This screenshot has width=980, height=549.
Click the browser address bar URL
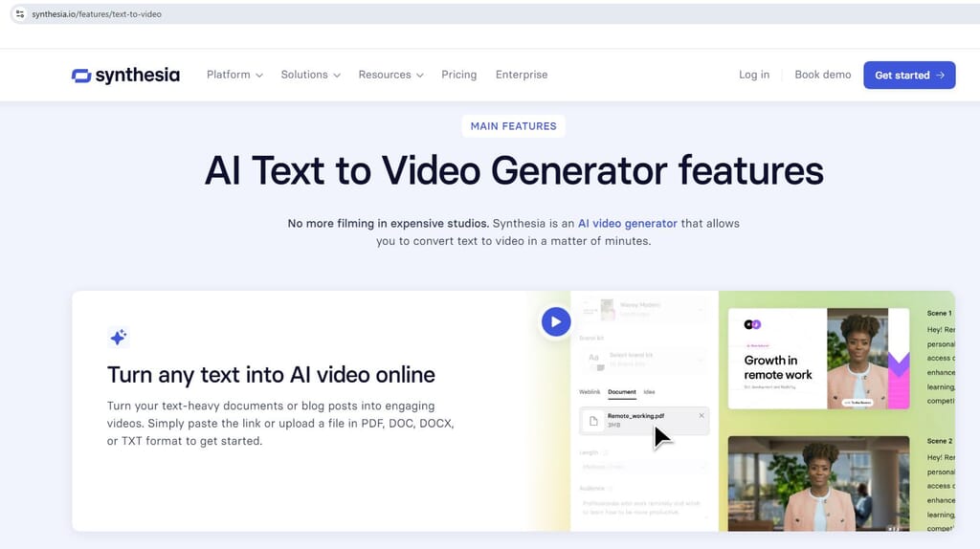coord(97,14)
